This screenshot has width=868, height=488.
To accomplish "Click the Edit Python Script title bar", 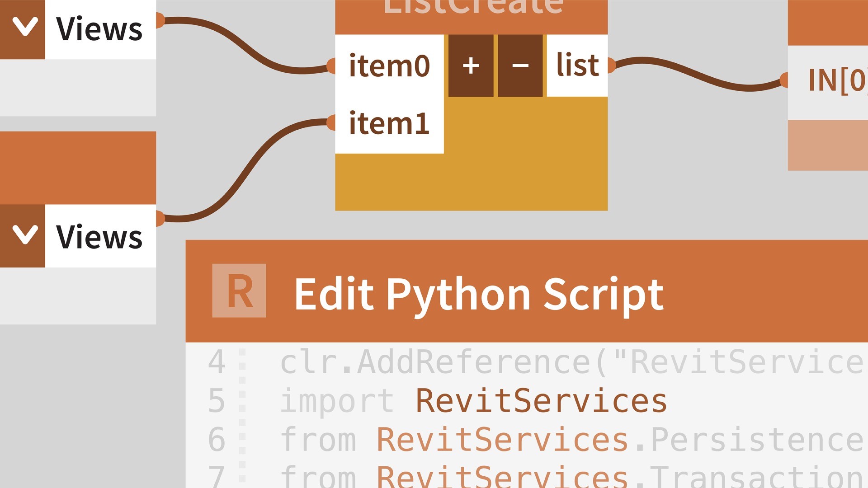I will (527, 291).
